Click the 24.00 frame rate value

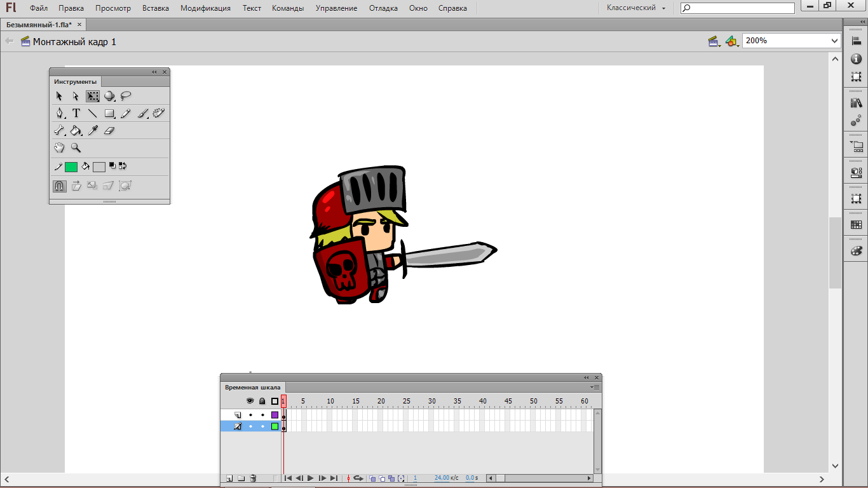(x=442, y=478)
